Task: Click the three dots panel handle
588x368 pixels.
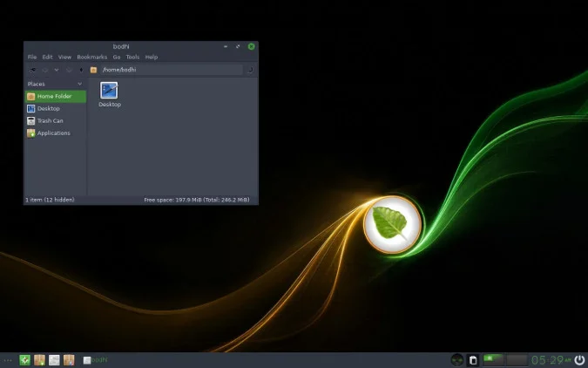Action: tap(9, 359)
